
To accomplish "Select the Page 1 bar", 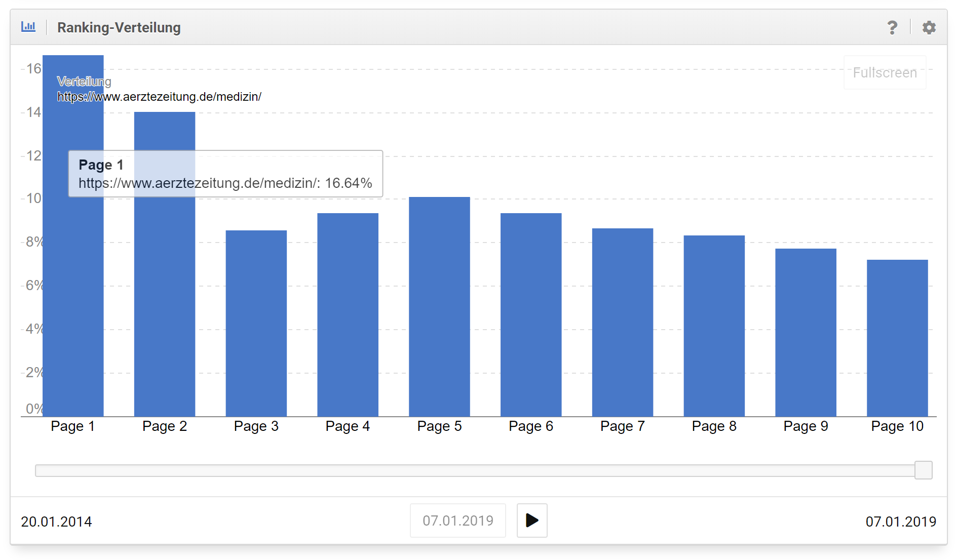I will point(73,304).
